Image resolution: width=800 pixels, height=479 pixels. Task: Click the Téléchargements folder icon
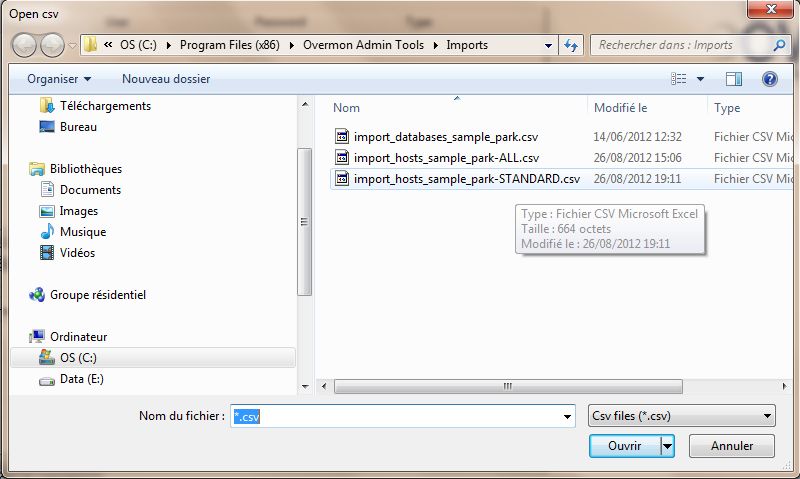47,106
